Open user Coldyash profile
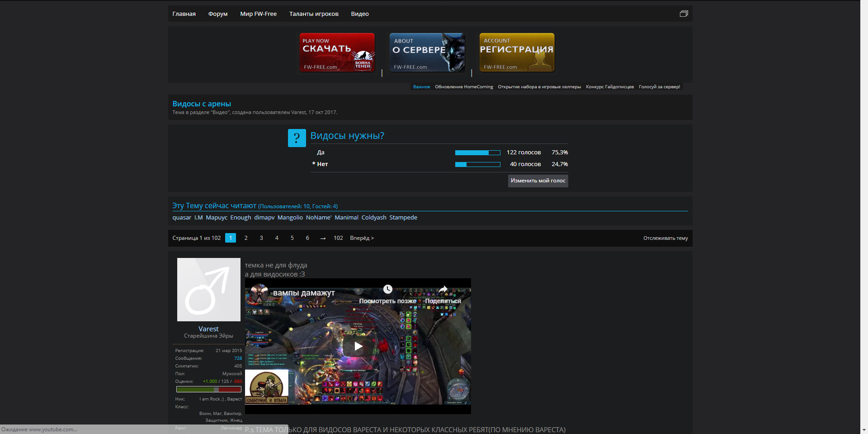This screenshot has width=868, height=434. (x=374, y=218)
